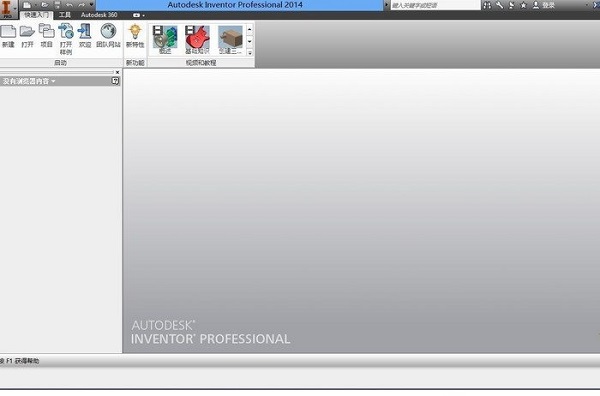The width and height of the screenshot is (600, 396).
Task: Click the binoculars search icon in title bar
Action: pyautogui.click(x=487, y=5)
